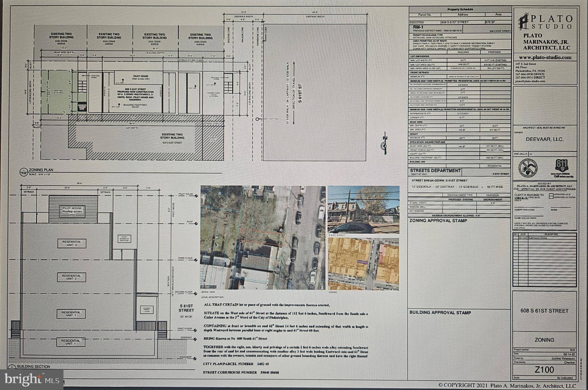Select the 'RM-1' zoning district label
This screenshot has width=588, height=390.
coord(418,27)
